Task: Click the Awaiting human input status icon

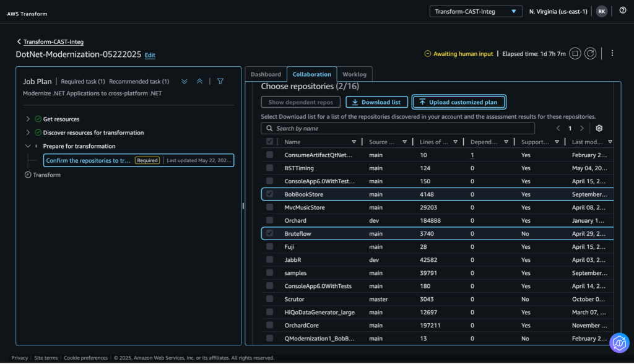Action: click(x=427, y=54)
